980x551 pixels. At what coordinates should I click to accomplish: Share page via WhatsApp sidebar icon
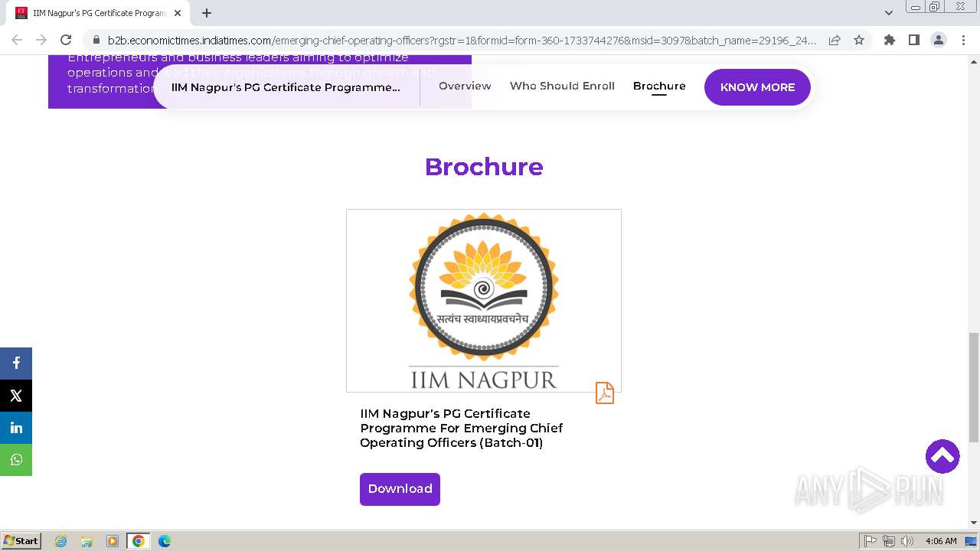pyautogui.click(x=16, y=460)
